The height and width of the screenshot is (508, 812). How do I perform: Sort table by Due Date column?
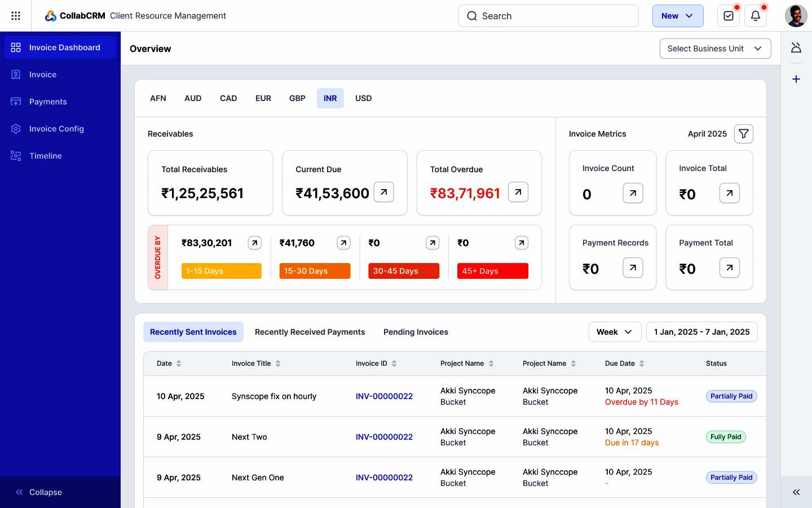point(642,364)
